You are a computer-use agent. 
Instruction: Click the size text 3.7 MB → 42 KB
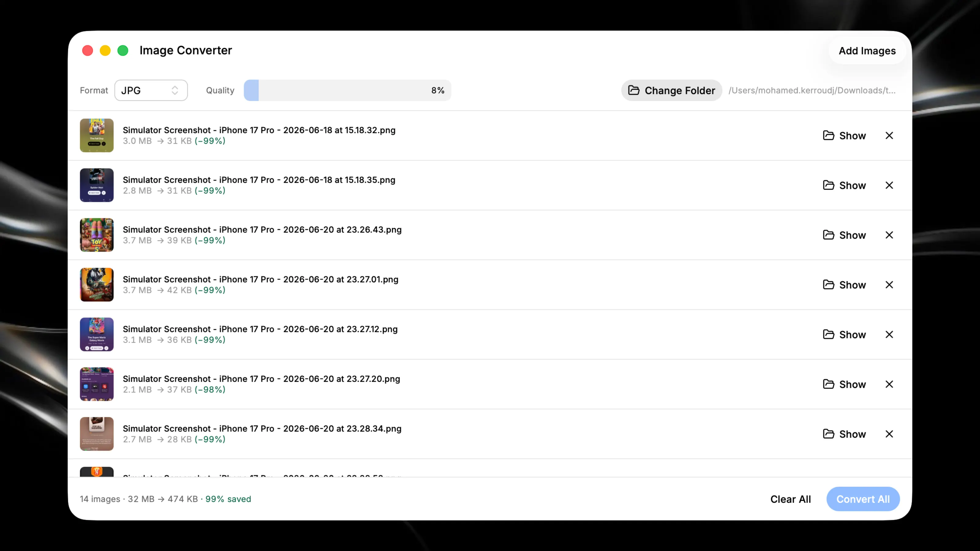click(157, 290)
